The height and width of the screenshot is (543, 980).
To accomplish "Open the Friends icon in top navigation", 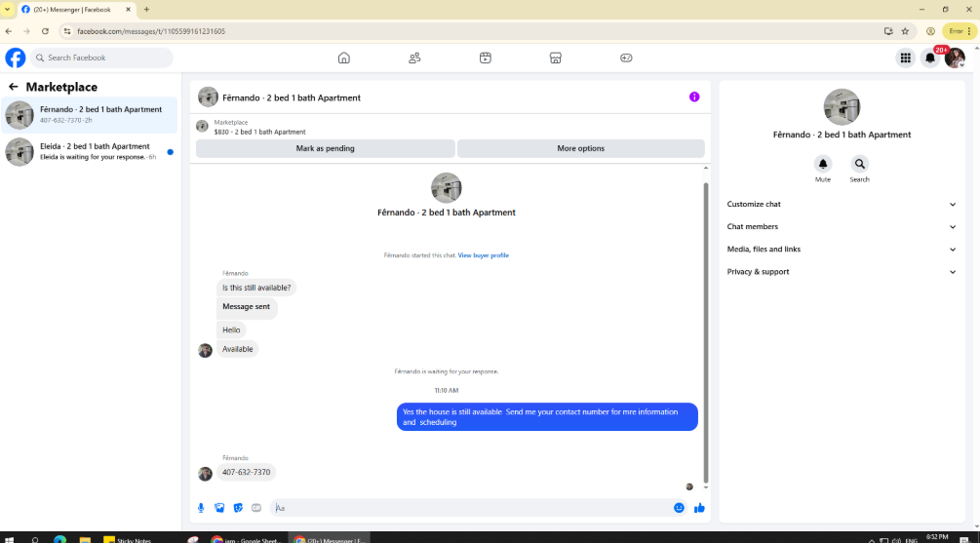I will point(414,58).
